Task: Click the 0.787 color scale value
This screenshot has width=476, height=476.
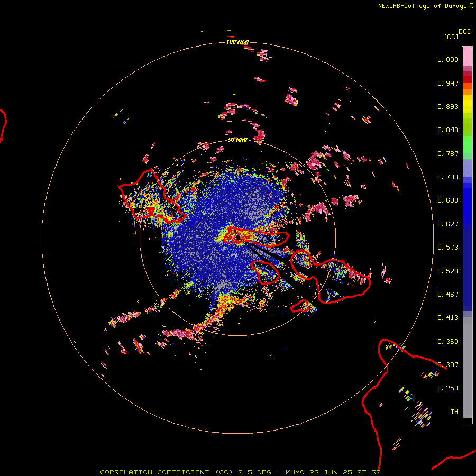Action: coord(448,153)
